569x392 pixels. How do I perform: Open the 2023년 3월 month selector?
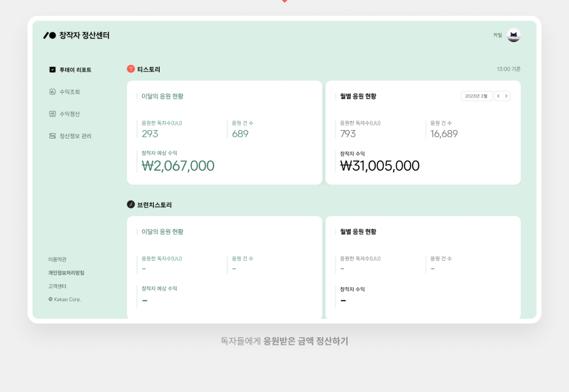(476, 96)
